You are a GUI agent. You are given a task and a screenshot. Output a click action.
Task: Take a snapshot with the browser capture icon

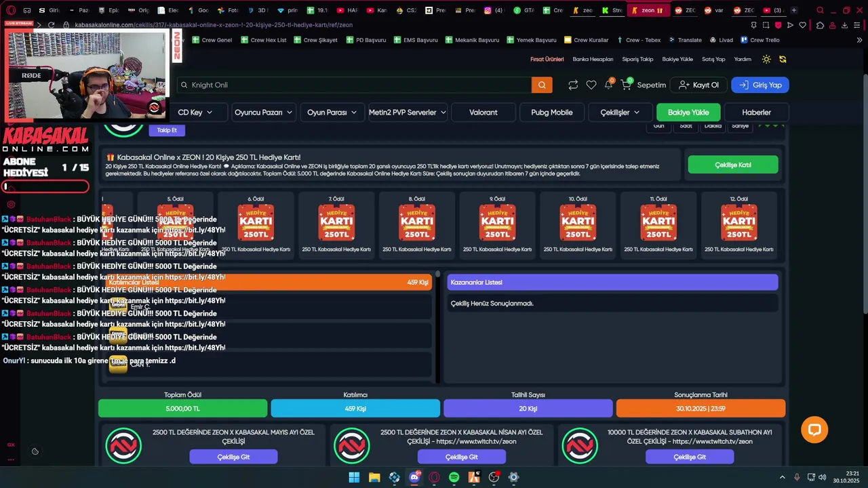click(766, 25)
